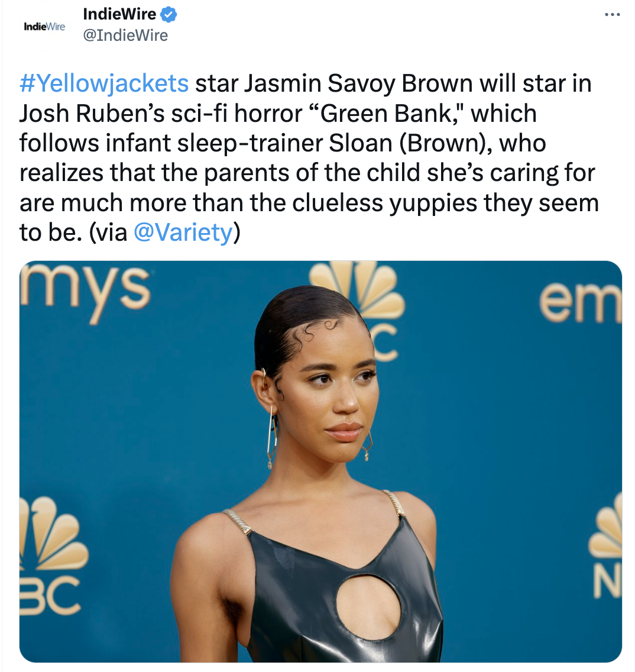Click the blue verified badge beside IndieWire
The width and height of the screenshot is (635, 672).
point(169,15)
